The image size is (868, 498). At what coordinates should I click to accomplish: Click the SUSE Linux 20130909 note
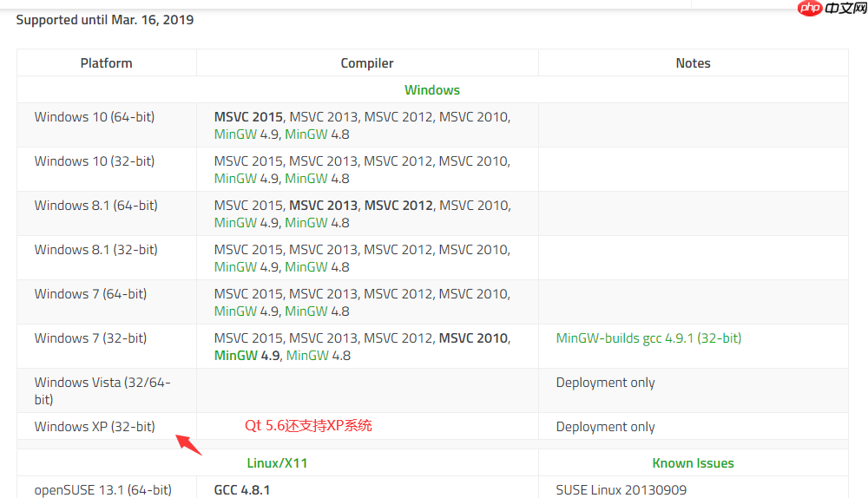click(x=621, y=489)
